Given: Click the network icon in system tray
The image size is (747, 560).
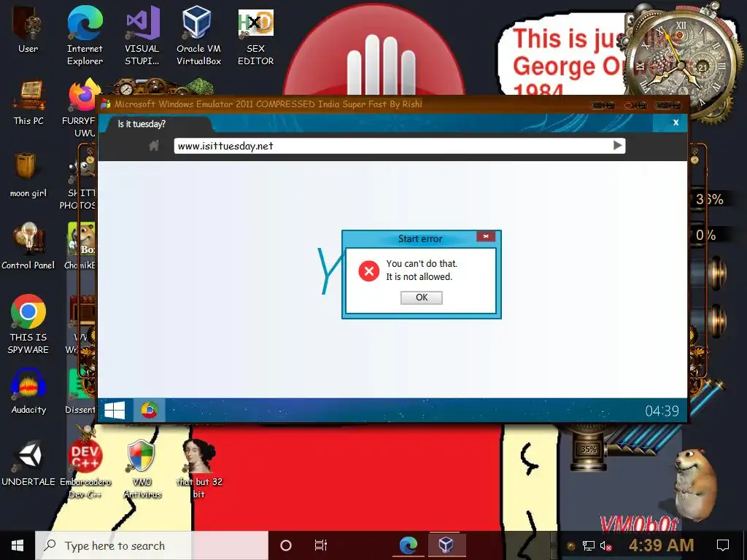Looking at the screenshot, I should [589, 546].
